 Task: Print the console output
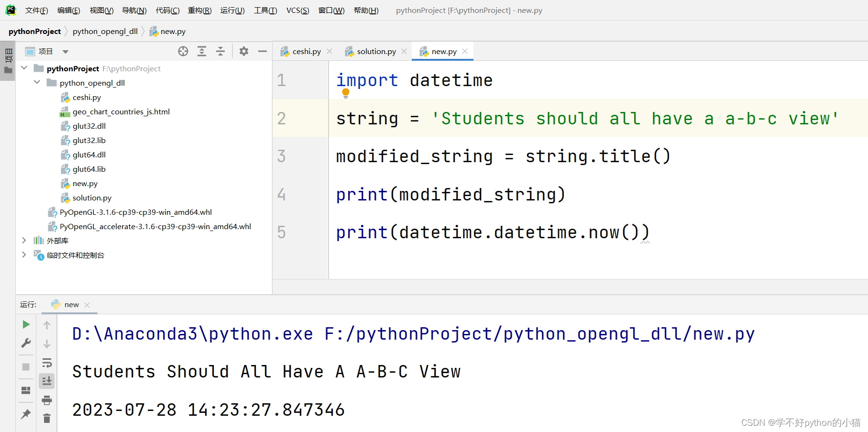click(46, 400)
